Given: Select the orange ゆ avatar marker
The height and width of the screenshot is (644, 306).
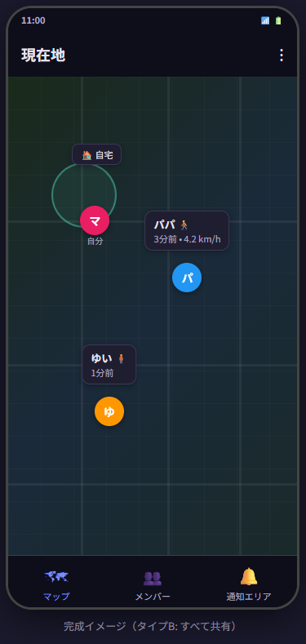Looking at the screenshot, I should tap(109, 411).
